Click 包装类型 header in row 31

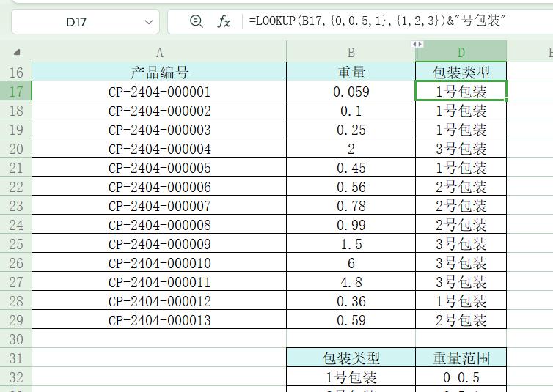[x=351, y=358]
